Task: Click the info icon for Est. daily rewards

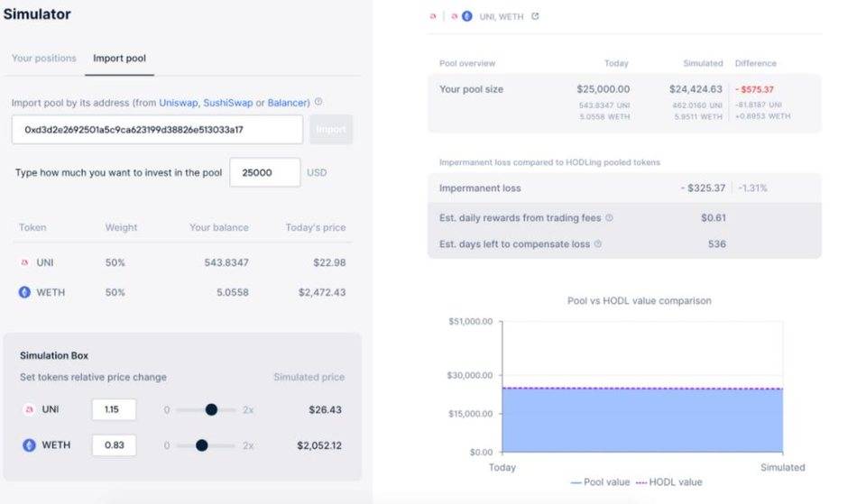Action: tap(609, 217)
